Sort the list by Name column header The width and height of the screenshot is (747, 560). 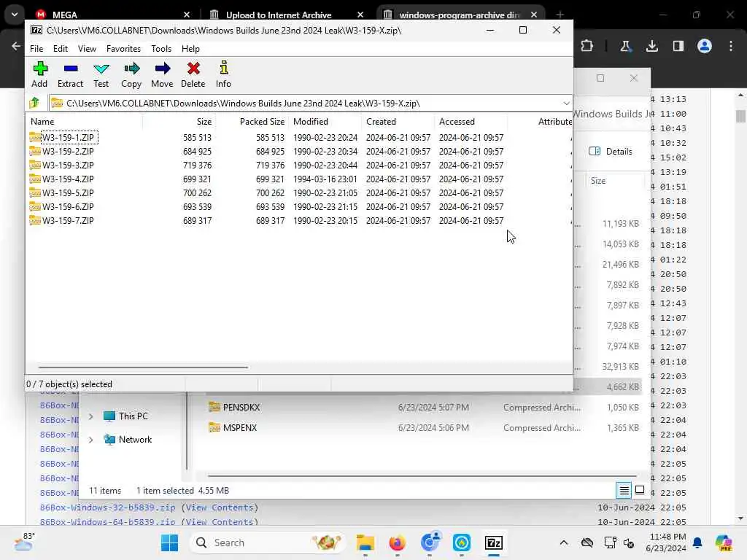(x=85, y=122)
